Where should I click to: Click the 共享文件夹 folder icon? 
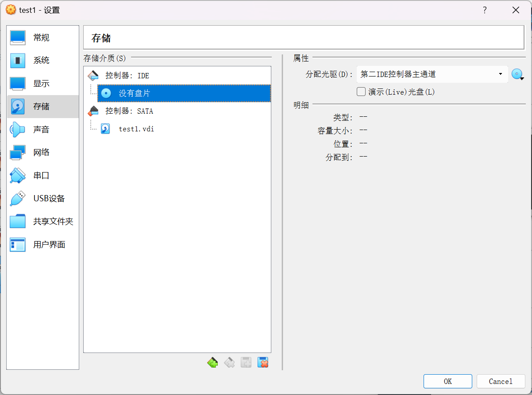click(18, 222)
